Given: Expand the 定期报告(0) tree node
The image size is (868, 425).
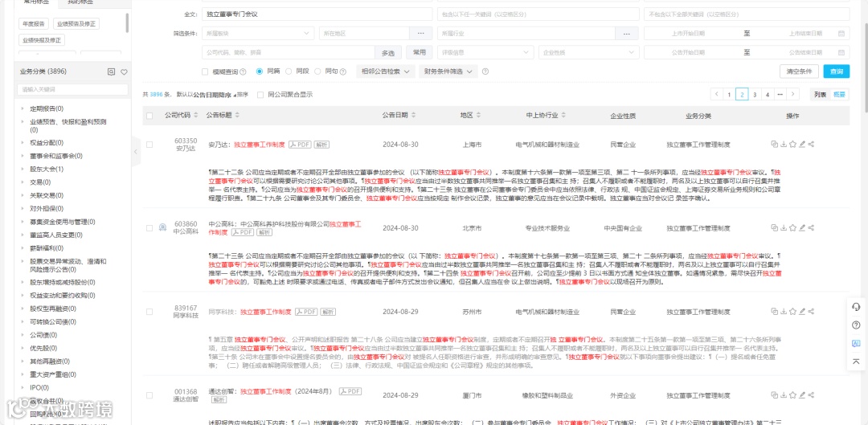Looking at the screenshot, I should 23,108.
